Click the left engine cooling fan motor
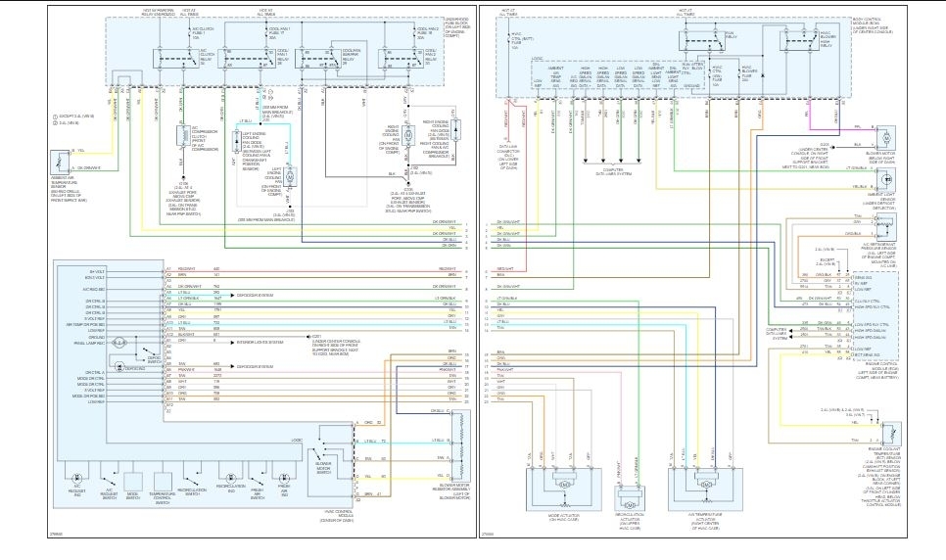This screenshot has height=560, width=946. pos(289,177)
